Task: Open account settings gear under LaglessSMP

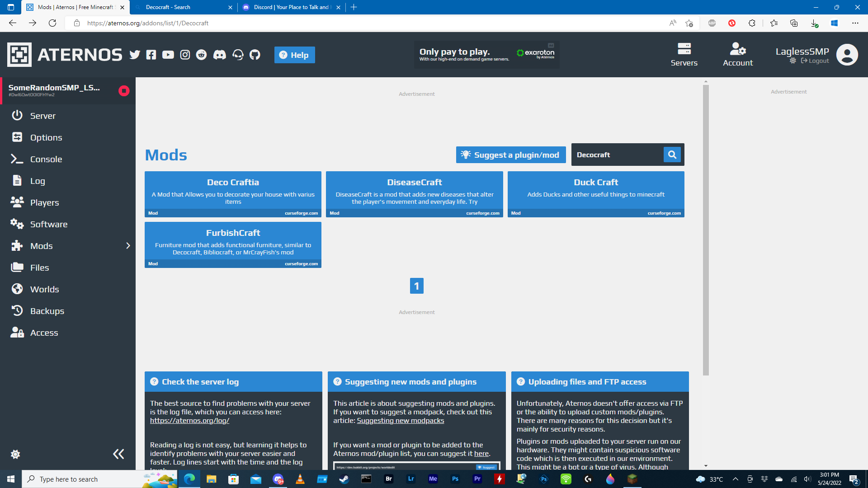Action: point(793,61)
